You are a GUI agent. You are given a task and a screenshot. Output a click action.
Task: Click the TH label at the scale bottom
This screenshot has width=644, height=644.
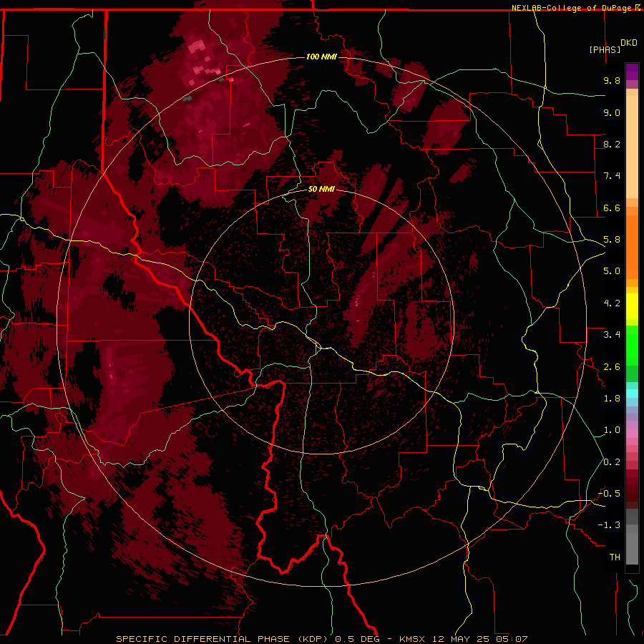pyautogui.click(x=615, y=557)
